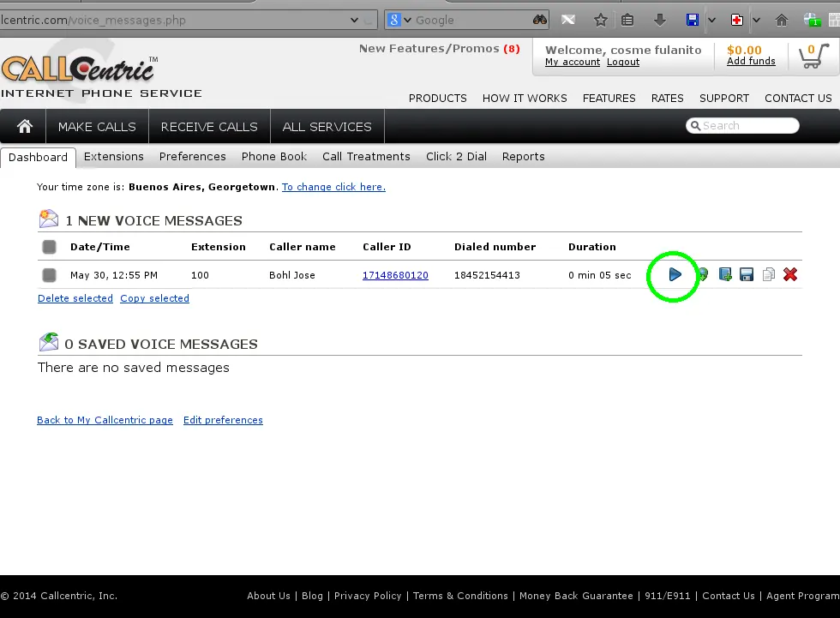
Task: Click the new voice messages envelope icon
Action: coord(49,219)
